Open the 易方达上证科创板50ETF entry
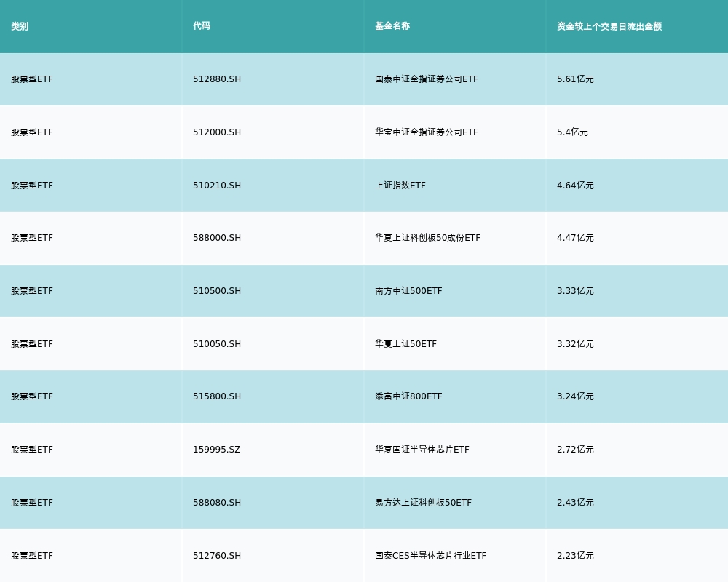Screen dimensions: 728x582 (423, 503)
